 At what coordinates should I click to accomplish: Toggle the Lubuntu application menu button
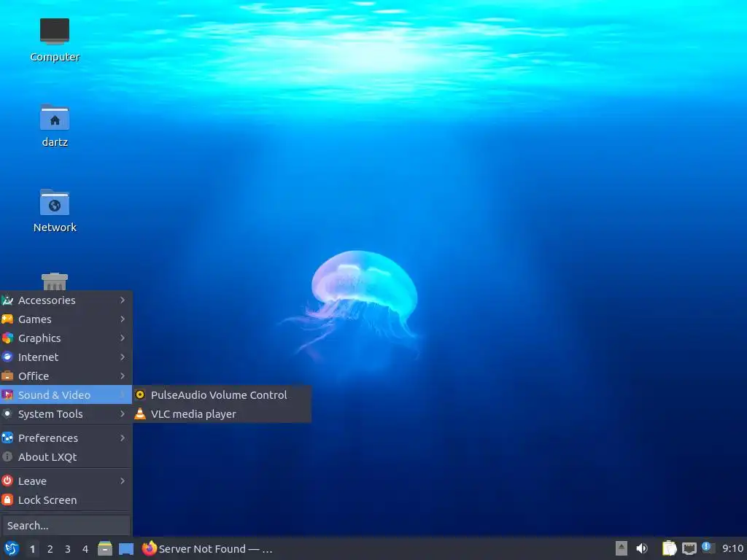point(11,548)
